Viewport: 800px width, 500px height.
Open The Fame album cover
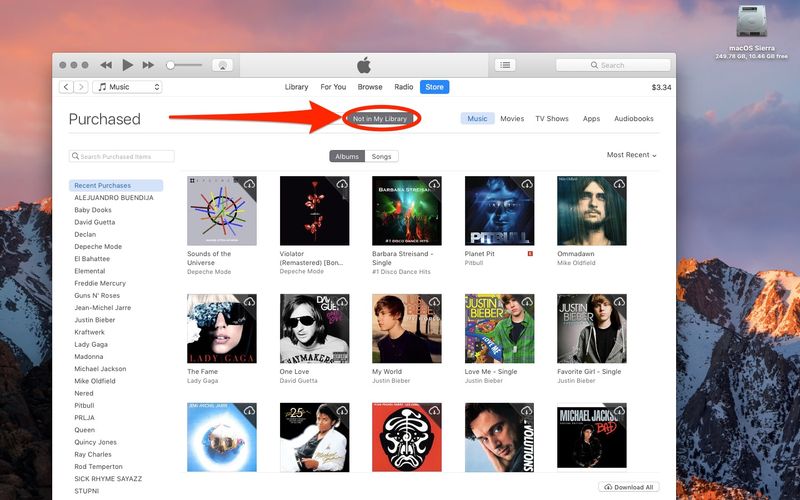tap(222, 329)
